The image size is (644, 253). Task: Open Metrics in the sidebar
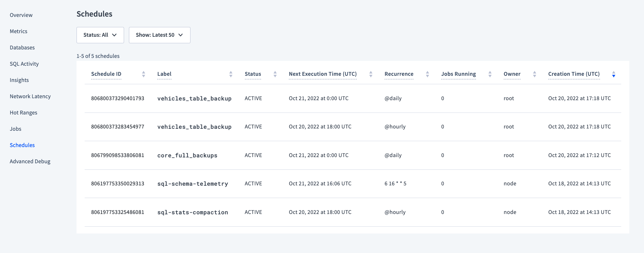point(19,31)
